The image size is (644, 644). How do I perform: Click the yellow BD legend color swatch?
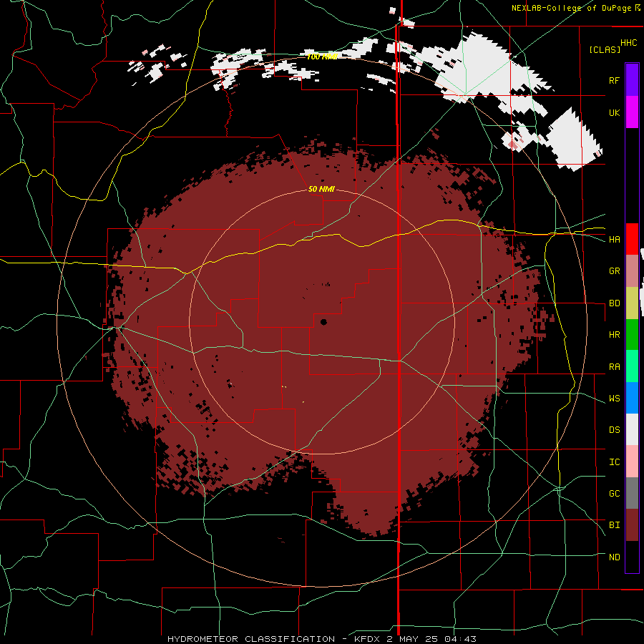point(632,303)
